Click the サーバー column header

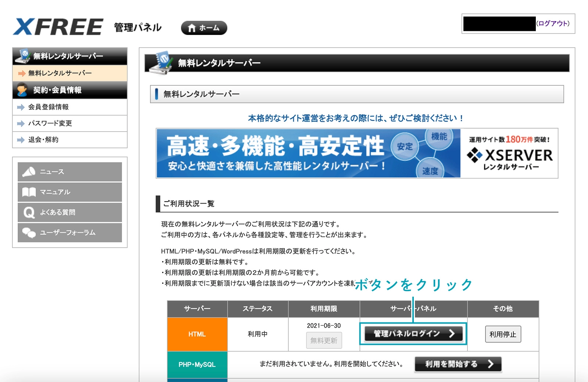click(197, 309)
